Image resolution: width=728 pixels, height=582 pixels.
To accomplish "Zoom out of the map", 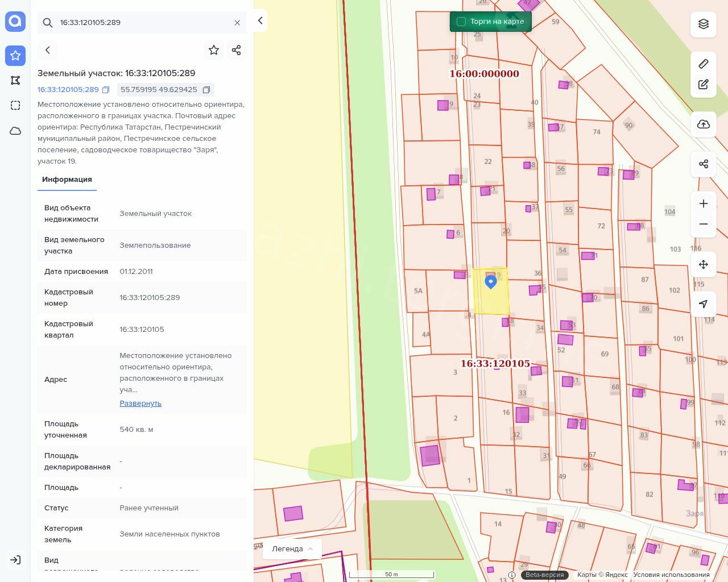I will (704, 224).
